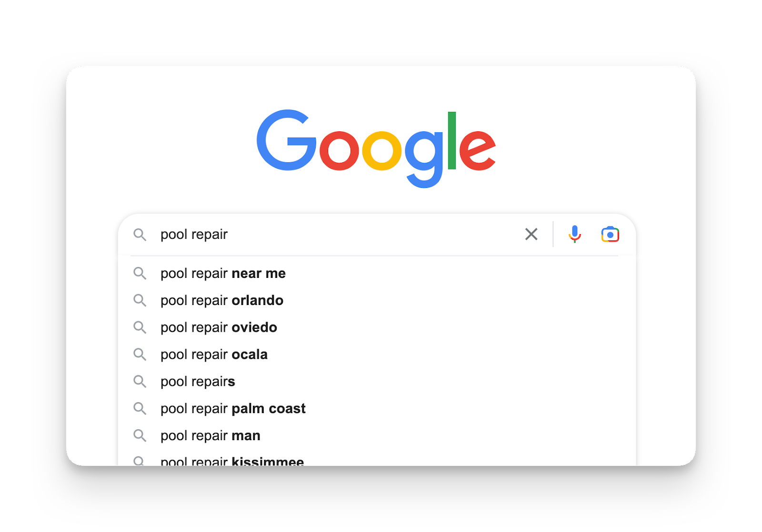Select the 'pool repair palm coast' suggestion
Viewport: 762px width, 532px height.
click(233, 408)
